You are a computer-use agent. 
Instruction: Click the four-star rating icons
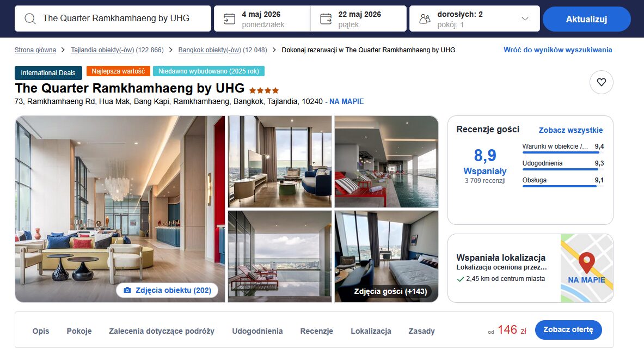pyautogui.click(x=263, y=90)
